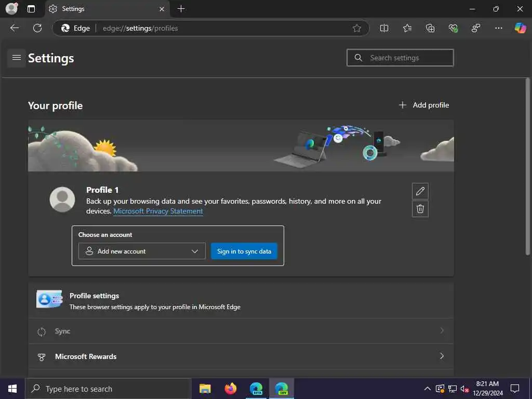Screen dimensions: 532x399
Task: Click the Edge site identity badge
Action: point(75,28)
